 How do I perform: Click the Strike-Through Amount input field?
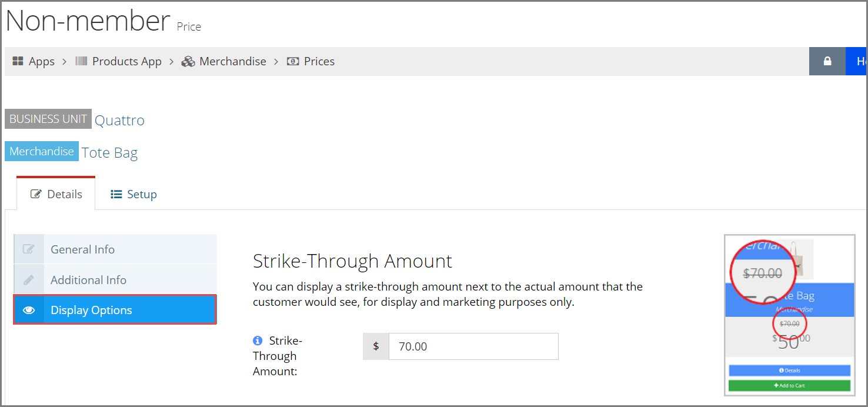pyautogui.click(x=473, y=346)
